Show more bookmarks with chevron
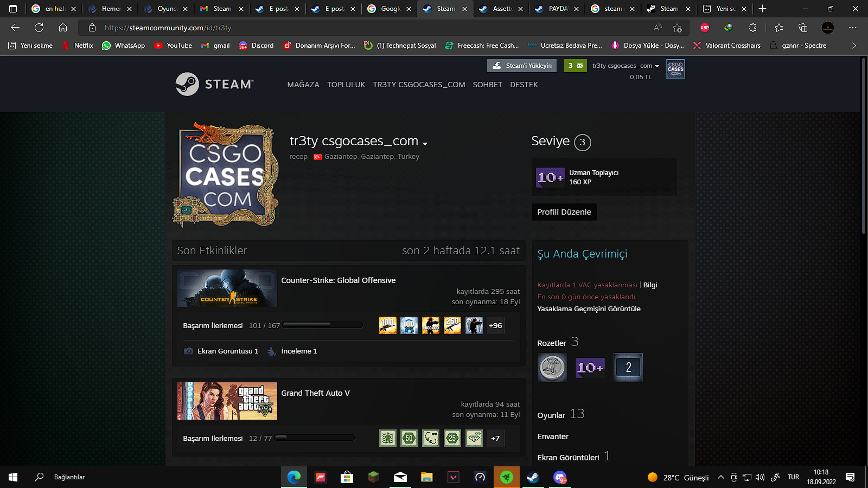Screen dimensions: 868x488 (854, 46)
